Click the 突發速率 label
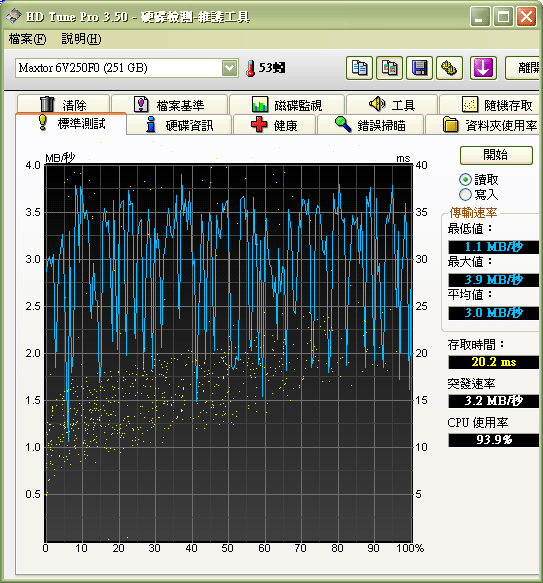Screen dimensions: 543x583 tap(471, 383)
